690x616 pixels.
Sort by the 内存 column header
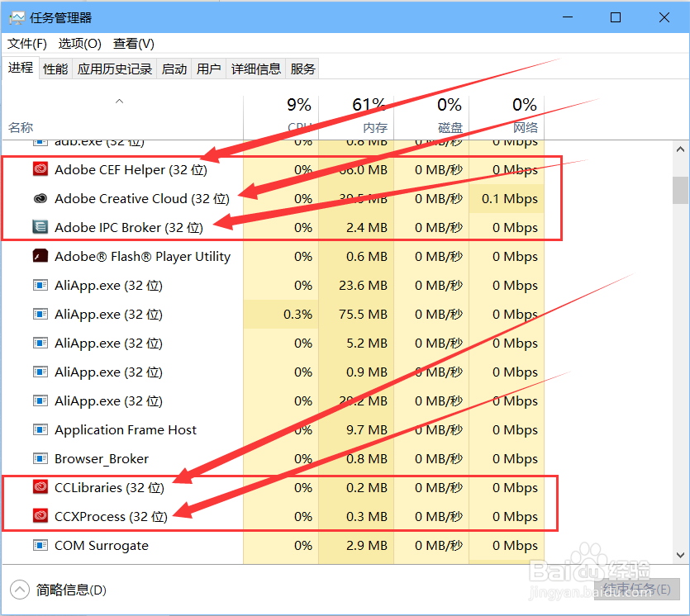[x=356, y=117]
